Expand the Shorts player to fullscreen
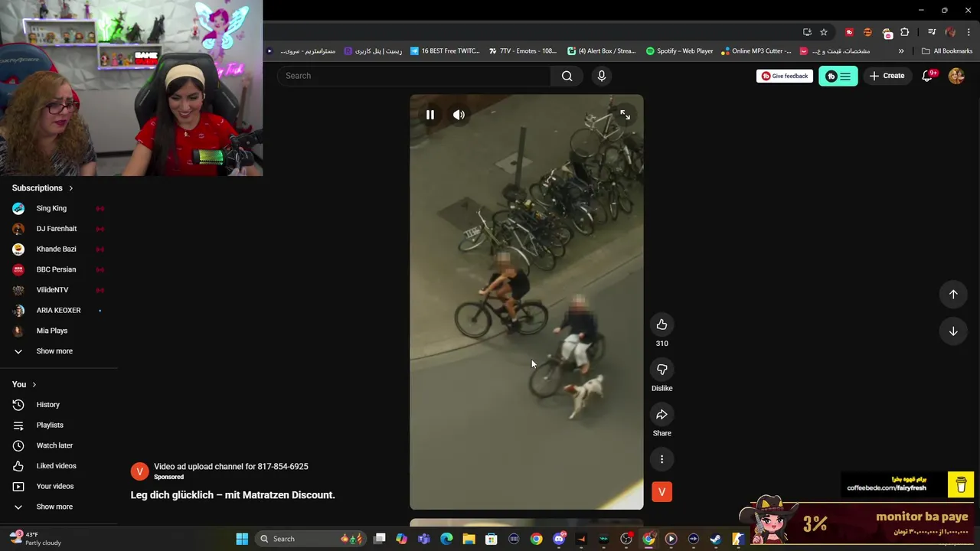The width and height of the screenshot is (980, 551). 626,115
